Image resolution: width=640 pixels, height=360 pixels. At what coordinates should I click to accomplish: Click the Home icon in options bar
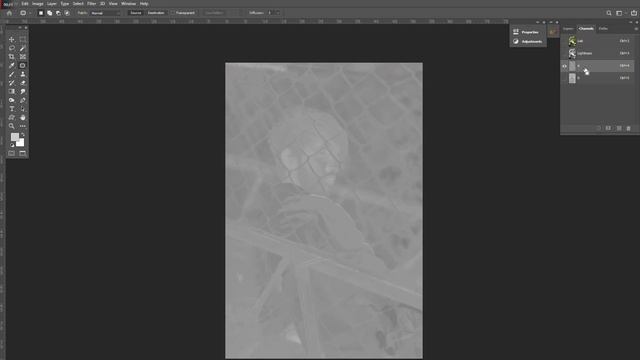(x=9, y=13)
